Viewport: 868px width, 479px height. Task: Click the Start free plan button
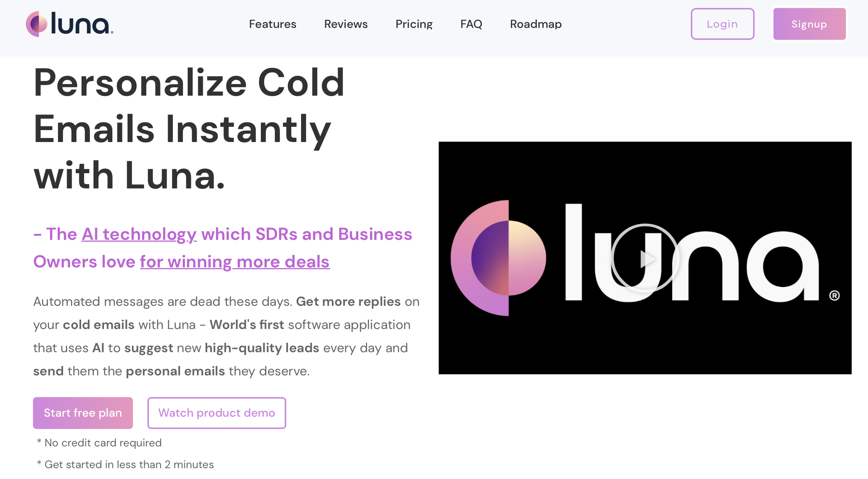[x=84, y=413]
